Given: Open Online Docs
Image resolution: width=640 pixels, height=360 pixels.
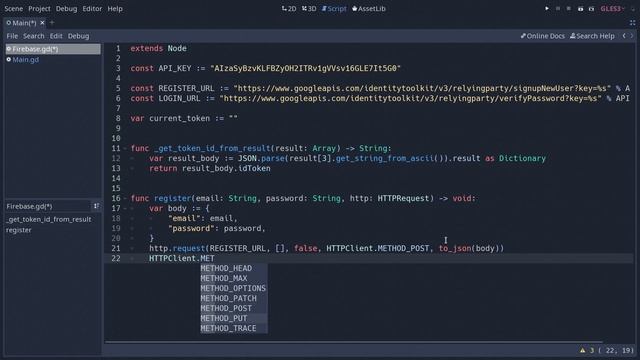Looking at the screenshot, I should click(x=542, y=36).
